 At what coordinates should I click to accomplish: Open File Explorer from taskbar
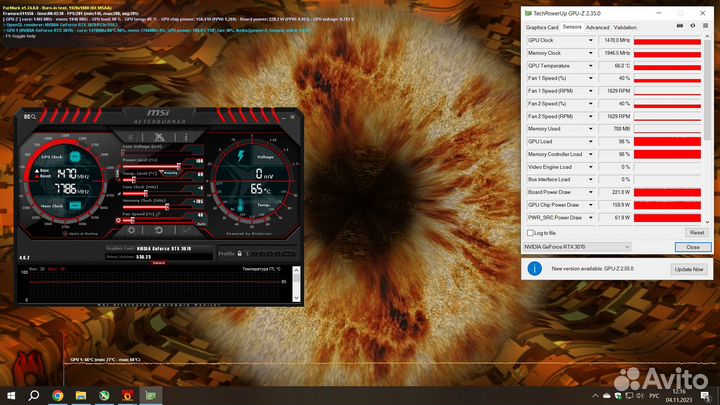(x=81, y=395)
